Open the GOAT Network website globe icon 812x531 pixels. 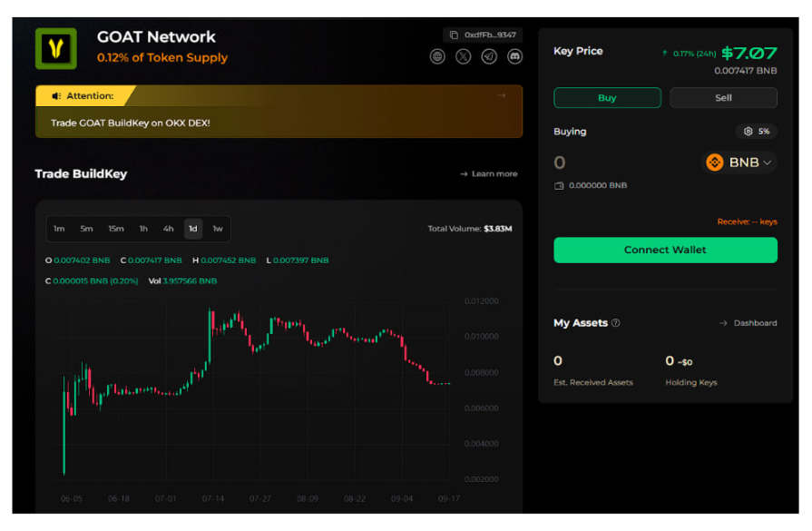[x=438, y=56]
